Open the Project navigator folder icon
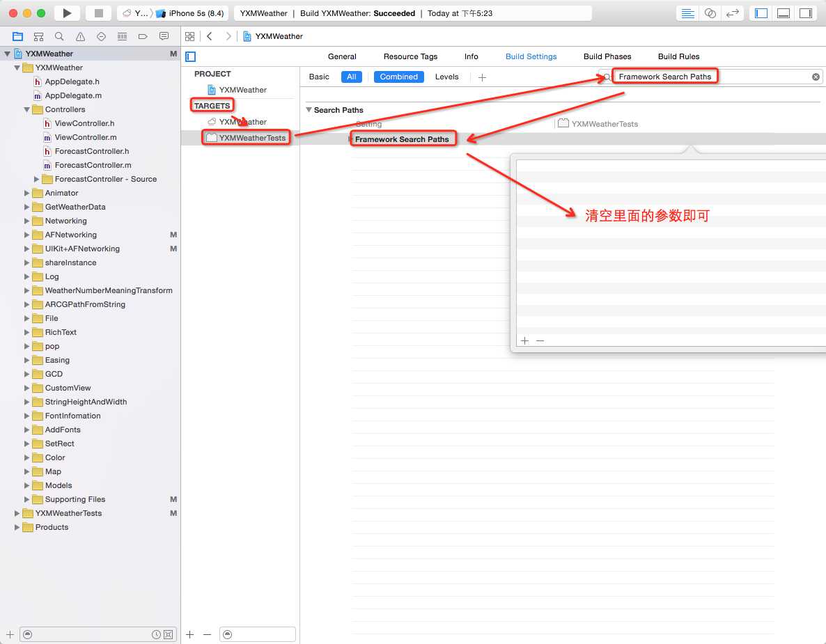Viewport: 826px width, 644px height. (x=17, y=36)
